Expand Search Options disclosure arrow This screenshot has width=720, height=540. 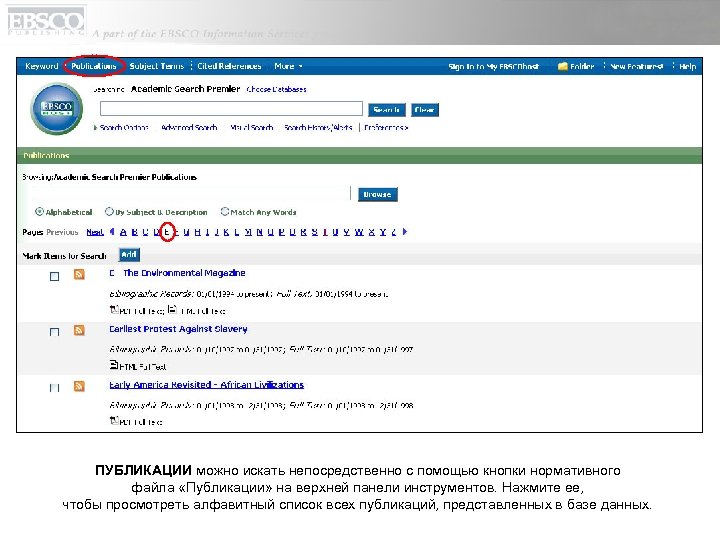tap(95, 127)
